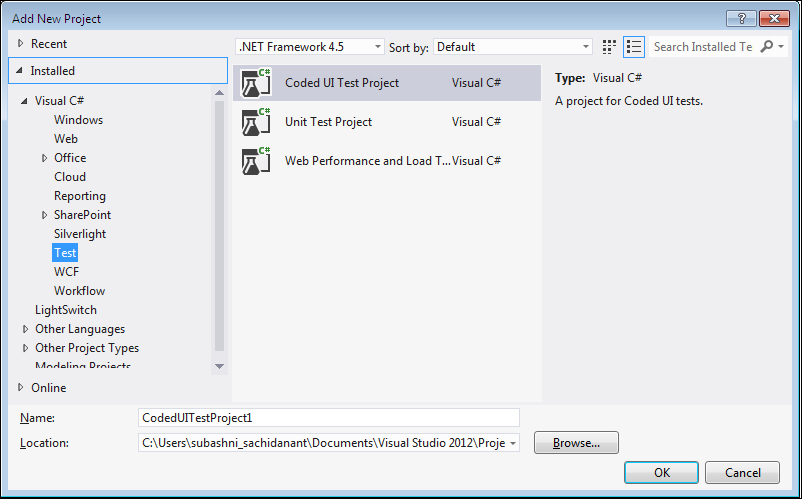Click the category list scroll down arrow
Screen dimensions: 802x499
point(219,366)
